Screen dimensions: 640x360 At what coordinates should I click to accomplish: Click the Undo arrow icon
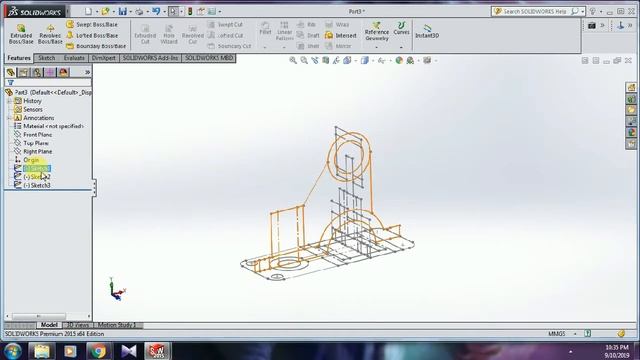pos(156,11)
